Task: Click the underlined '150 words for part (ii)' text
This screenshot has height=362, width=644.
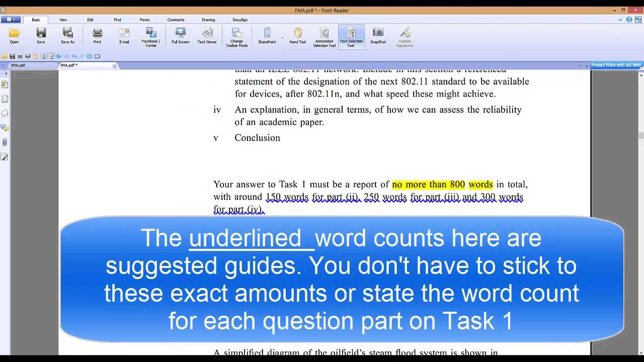Action: coord(312,197)
